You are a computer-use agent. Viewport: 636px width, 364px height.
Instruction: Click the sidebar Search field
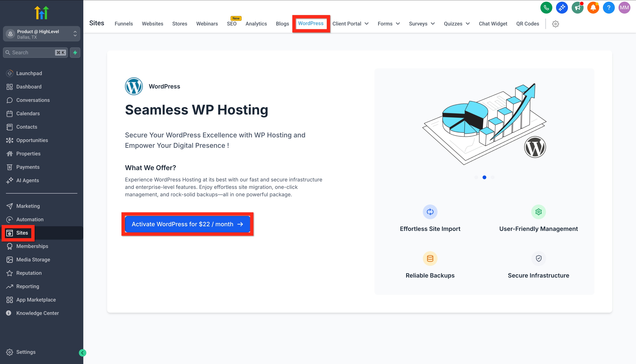click(x=33, y=52)
